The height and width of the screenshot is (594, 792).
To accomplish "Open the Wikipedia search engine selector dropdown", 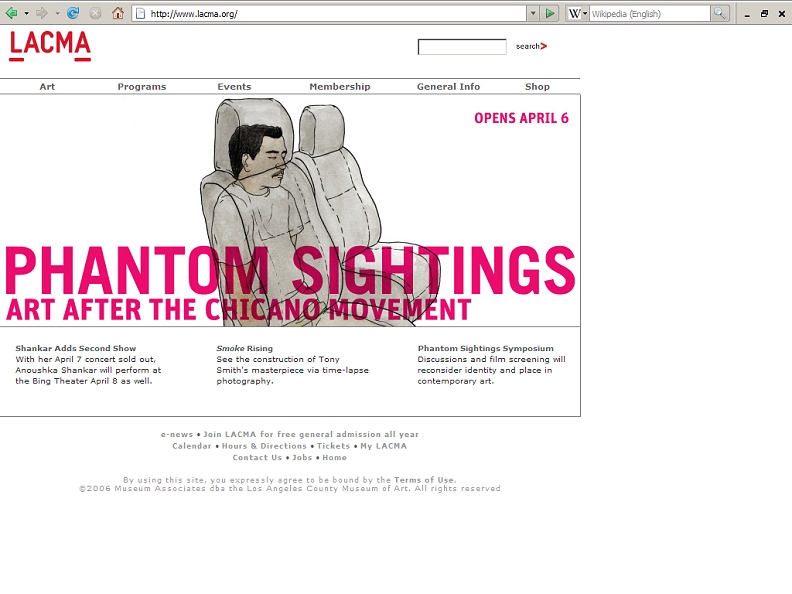I will tap(578, 14).
